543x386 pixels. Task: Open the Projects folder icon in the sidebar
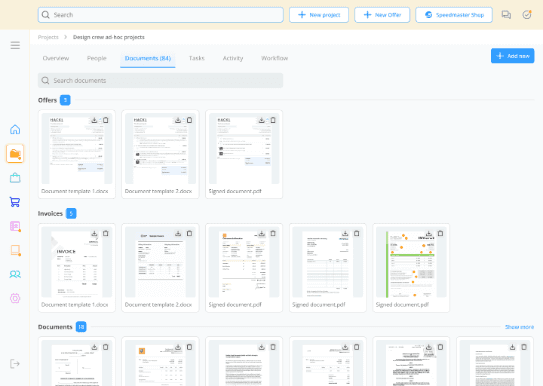(15, 154)
